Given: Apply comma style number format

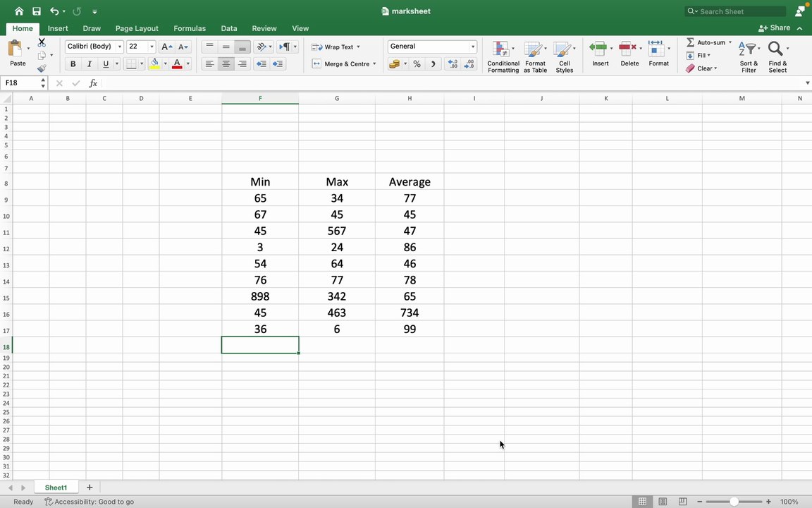Looking at the screenshot, I should [433, 64].
